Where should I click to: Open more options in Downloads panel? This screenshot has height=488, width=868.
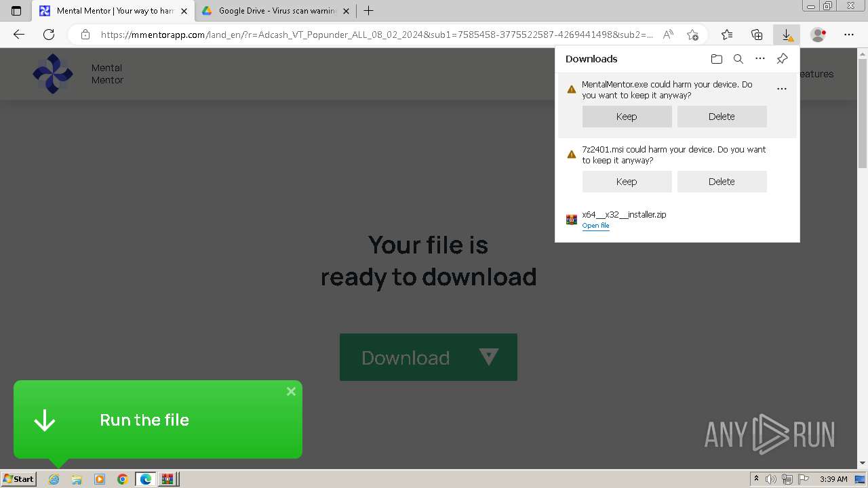[x=760, y=59]
